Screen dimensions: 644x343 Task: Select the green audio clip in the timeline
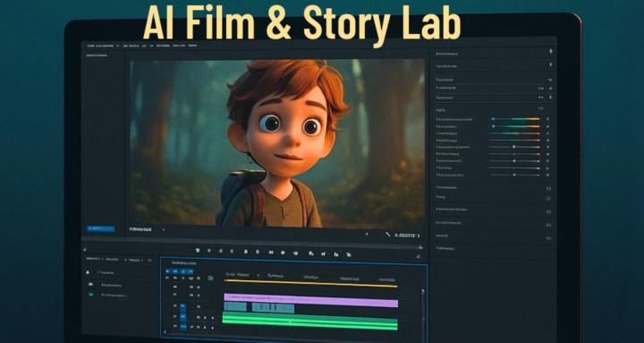click(310, 321)
